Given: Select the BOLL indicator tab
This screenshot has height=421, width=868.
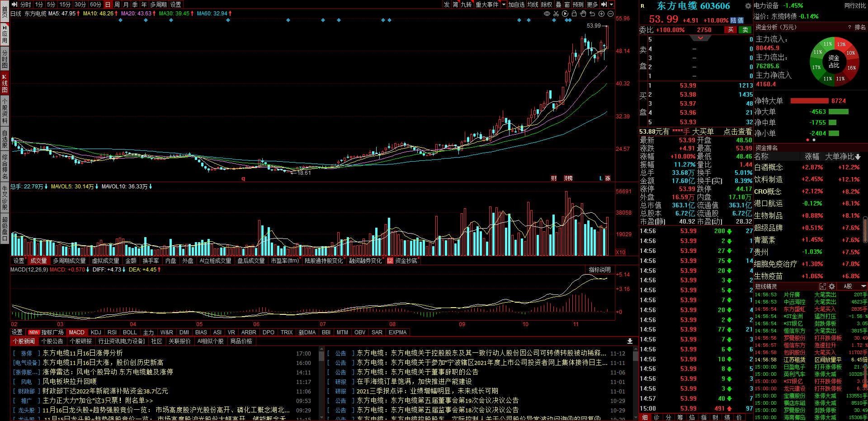Looking at the screenshot, I should (x=130, y=332).
